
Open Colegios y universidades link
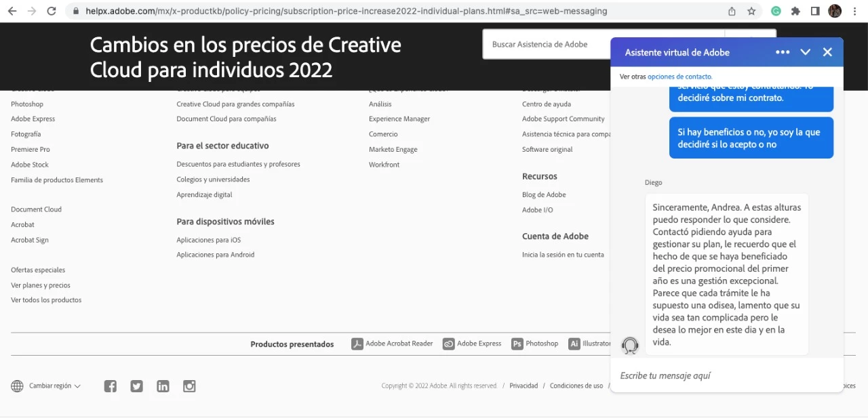click(213, 180)
